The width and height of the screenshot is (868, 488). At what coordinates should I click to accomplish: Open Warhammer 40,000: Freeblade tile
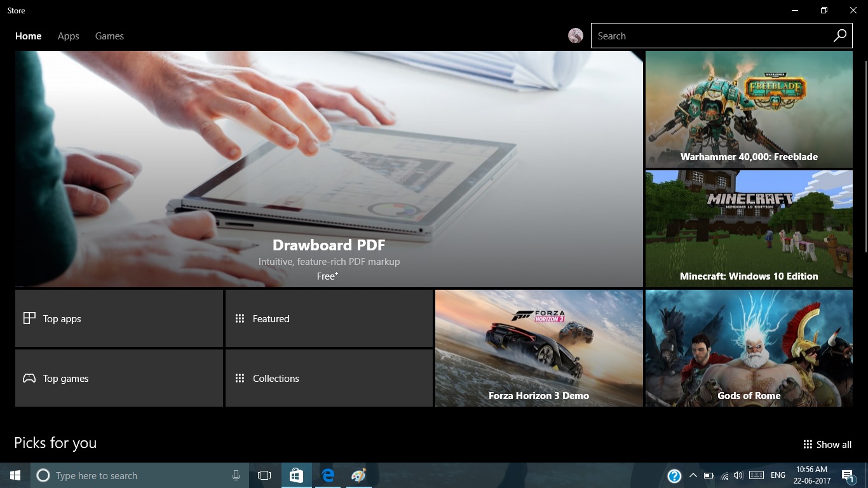click(749, 109)
